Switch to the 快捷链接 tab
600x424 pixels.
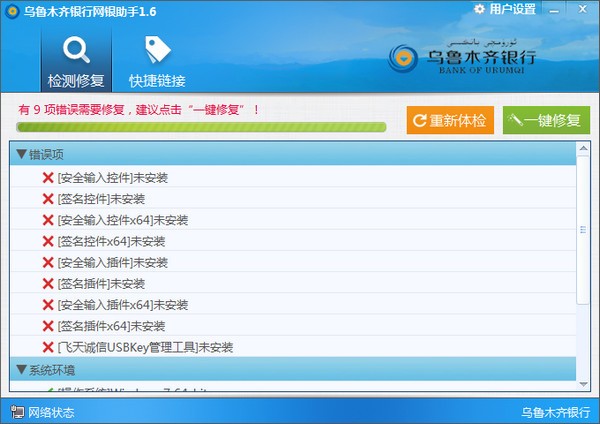tap(157, 61)
